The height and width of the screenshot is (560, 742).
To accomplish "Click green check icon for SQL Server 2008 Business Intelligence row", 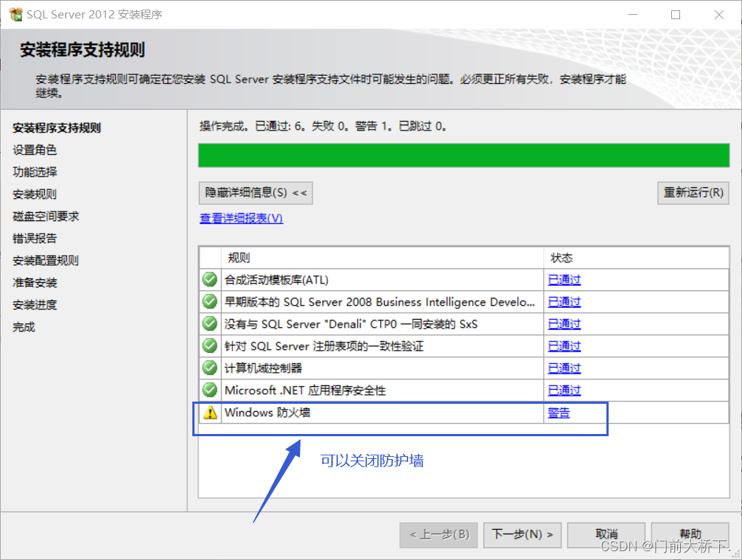I will [x=210, y=301].
